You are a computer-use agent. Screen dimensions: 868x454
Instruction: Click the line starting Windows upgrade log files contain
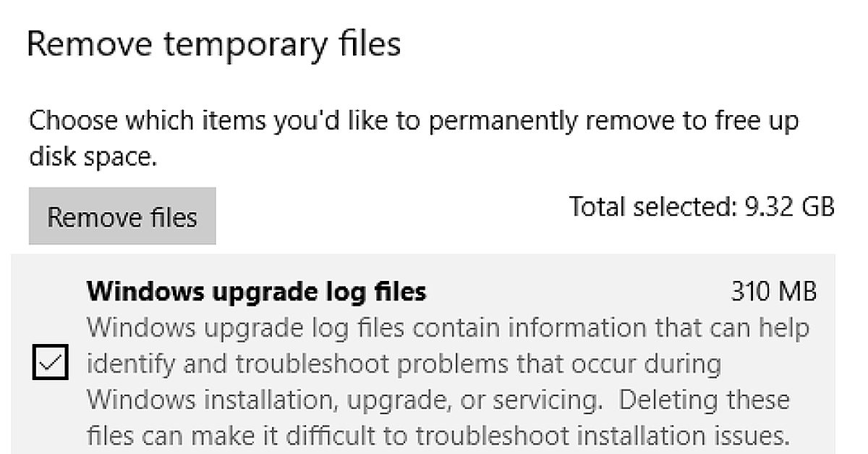(x=447, y=327)
